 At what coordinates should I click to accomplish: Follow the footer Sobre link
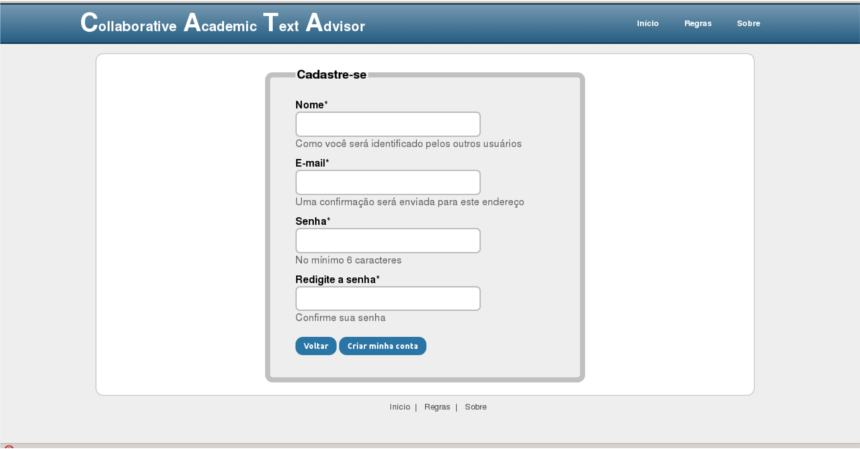476,407
